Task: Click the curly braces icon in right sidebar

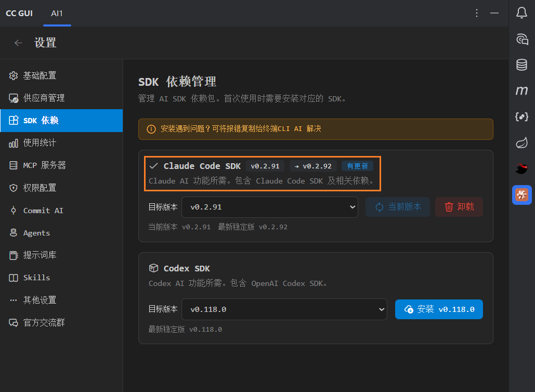Action: pyautogui.click(x=521, y=117)
